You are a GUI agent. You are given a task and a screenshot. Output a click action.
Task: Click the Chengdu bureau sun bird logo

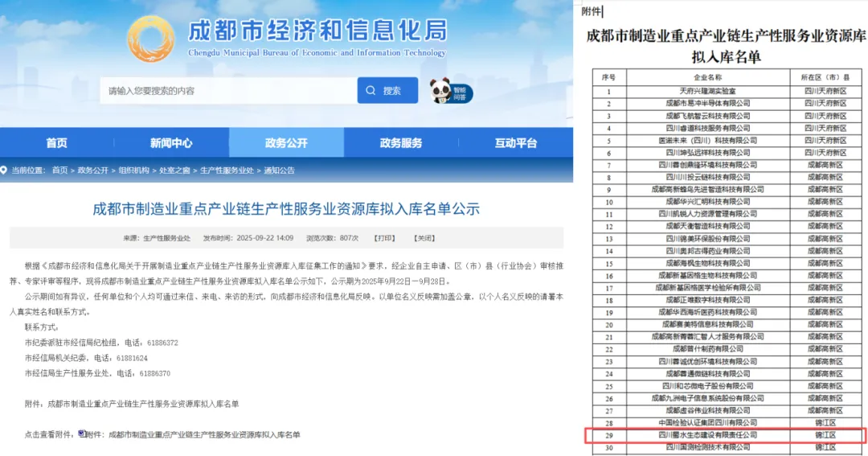[150, 39]
